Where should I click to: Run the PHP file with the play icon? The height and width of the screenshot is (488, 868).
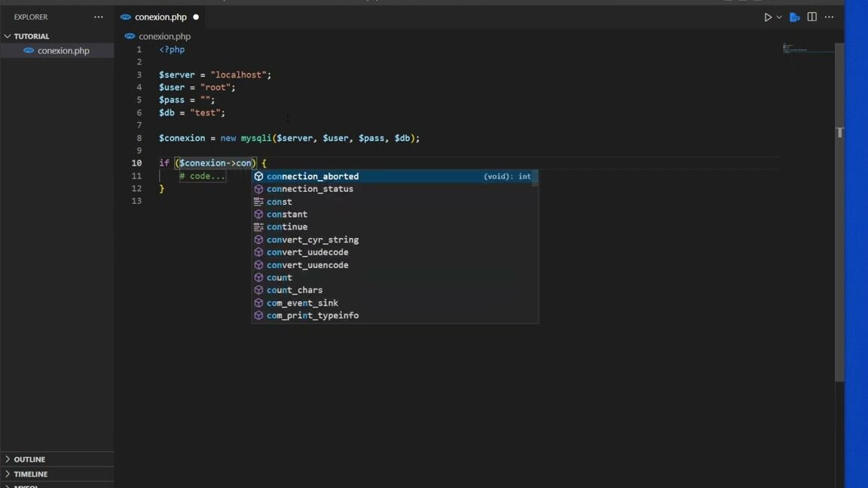pyautogui.click(x=768, y=17)
